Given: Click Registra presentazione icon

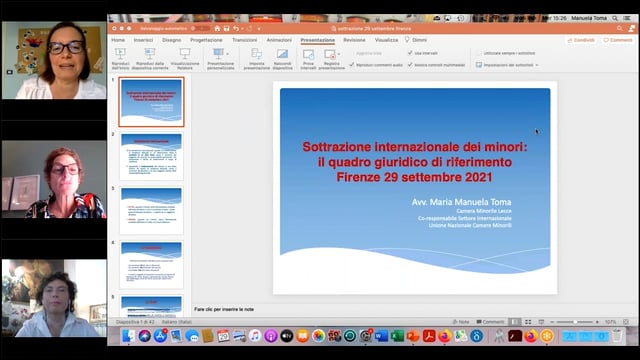Looking at the screenshot, I should tap(329, 54).
